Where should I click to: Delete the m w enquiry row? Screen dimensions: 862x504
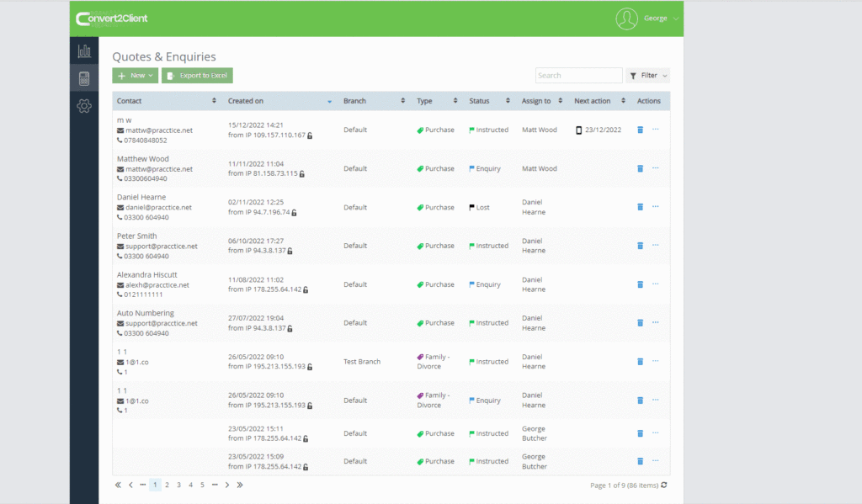click(640, 130)
